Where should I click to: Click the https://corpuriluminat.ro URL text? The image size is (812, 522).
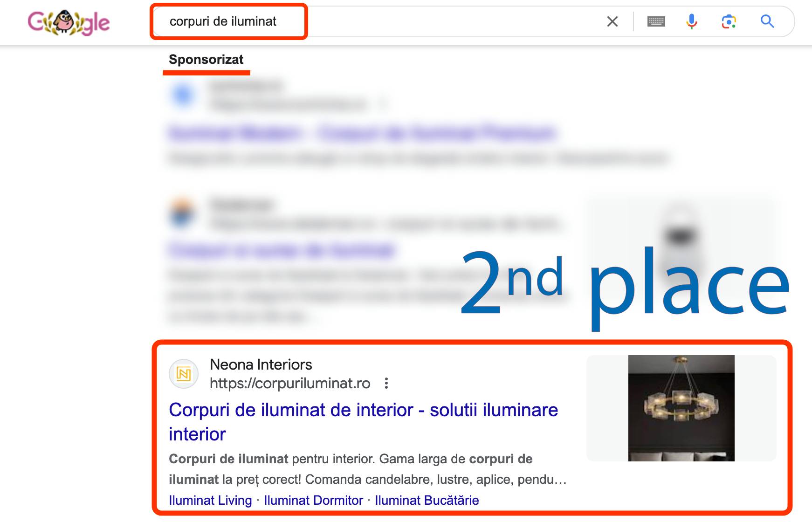(290, 384)
